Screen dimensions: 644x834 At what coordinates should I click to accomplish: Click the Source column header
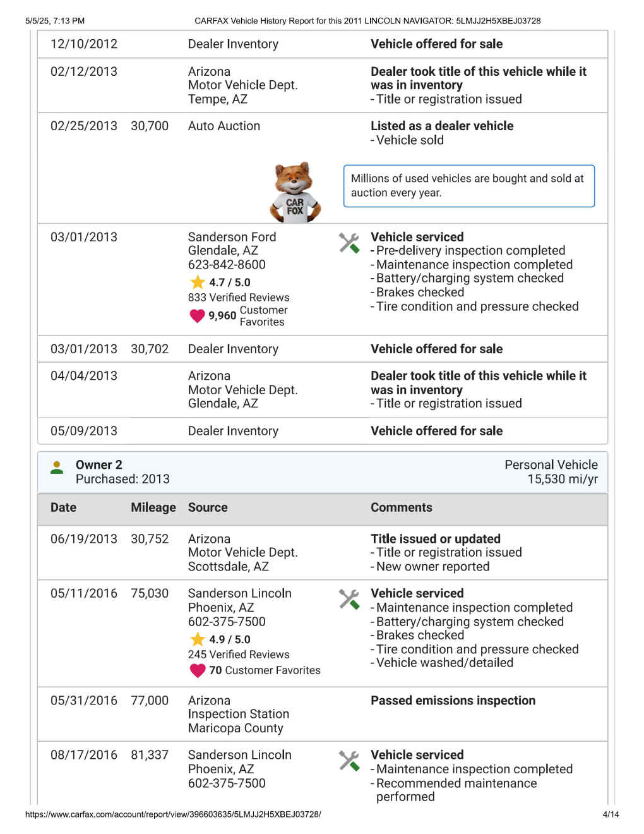pyautogui.click(x=208, y=507)
